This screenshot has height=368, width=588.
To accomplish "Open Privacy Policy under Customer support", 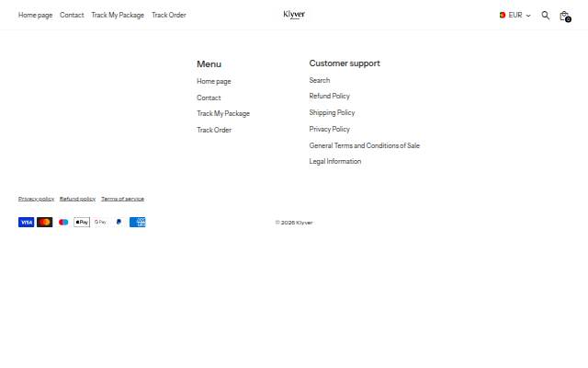I will 329,129.
